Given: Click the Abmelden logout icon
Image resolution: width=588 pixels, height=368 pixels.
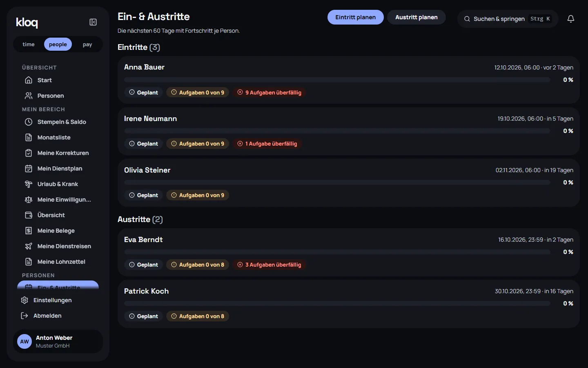Looking at the screenshot, I should (x=24, y=316).
